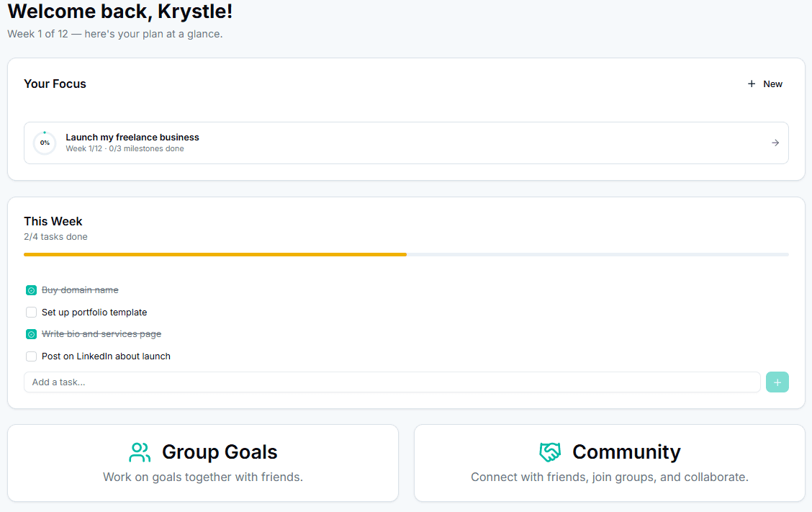The image size is (812, 512).
Task: Click the + New button
Action: point(764,84)
